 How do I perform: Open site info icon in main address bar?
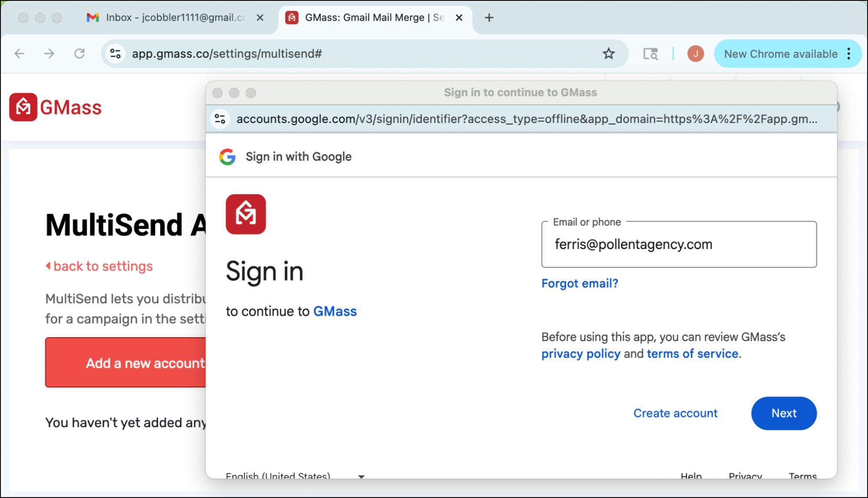[x=116, y=53]
